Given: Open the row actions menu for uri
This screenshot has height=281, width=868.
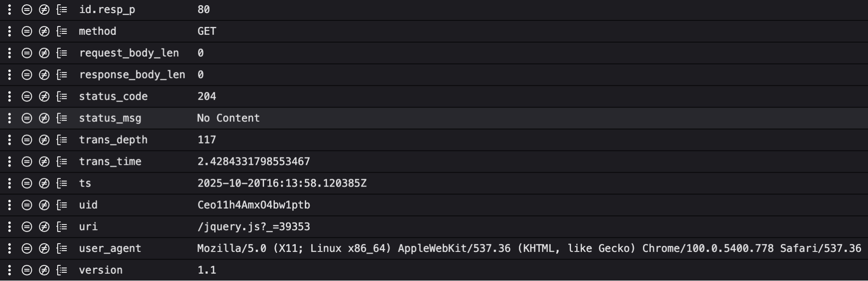Looking at the screenshot, I should (10, 227).
